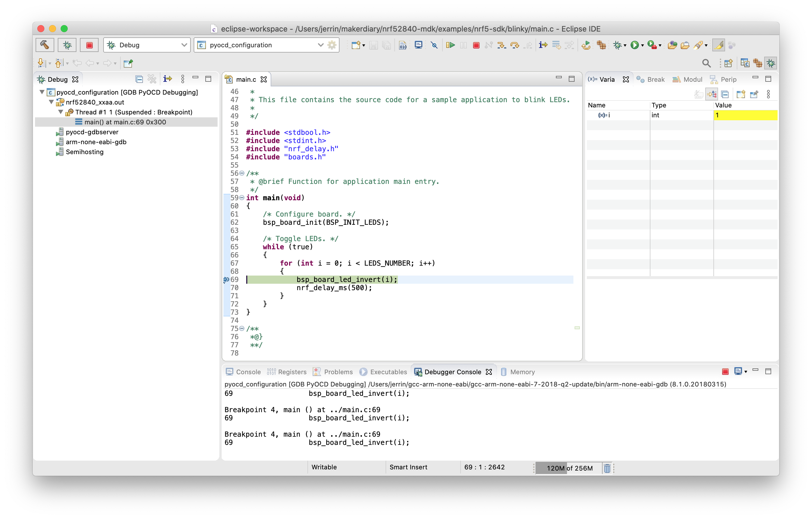Run garbage collector trash icon

pyautogui.click(x=607, y=468)
